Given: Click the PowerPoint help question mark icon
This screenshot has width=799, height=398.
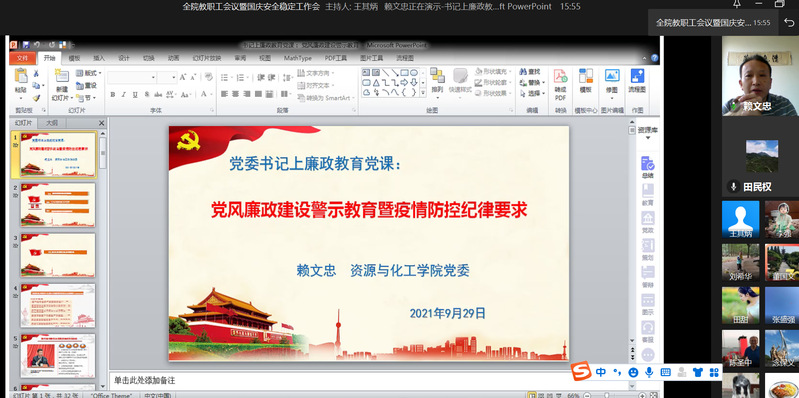Looking at the screenshot, I should [x=654, y=58].
